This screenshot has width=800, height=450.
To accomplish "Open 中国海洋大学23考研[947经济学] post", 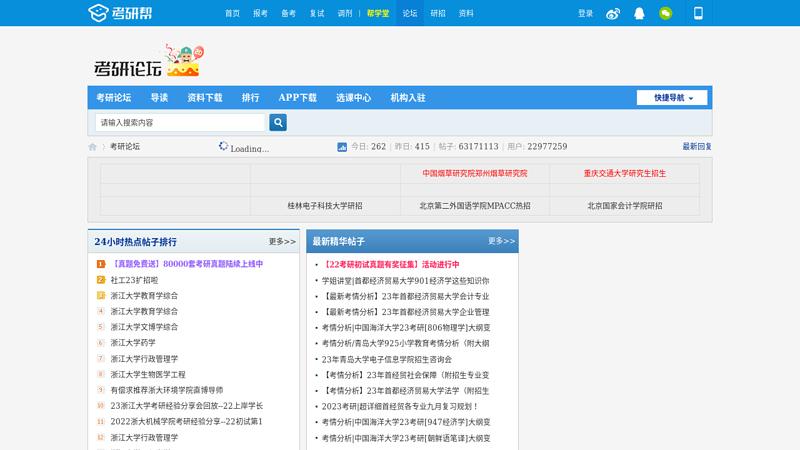I will coord(406,422).
